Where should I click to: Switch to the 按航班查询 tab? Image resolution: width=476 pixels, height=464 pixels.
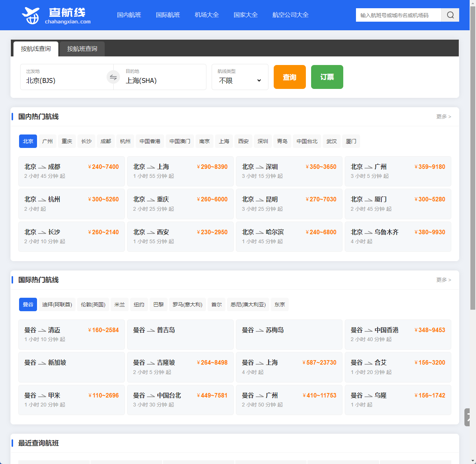tap(82, 49)
